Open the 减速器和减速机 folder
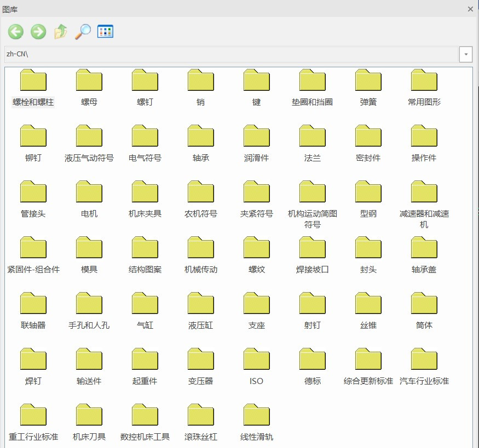Viewport: 479px width, 448px height. pyautogui.click(x=424, y=193)
